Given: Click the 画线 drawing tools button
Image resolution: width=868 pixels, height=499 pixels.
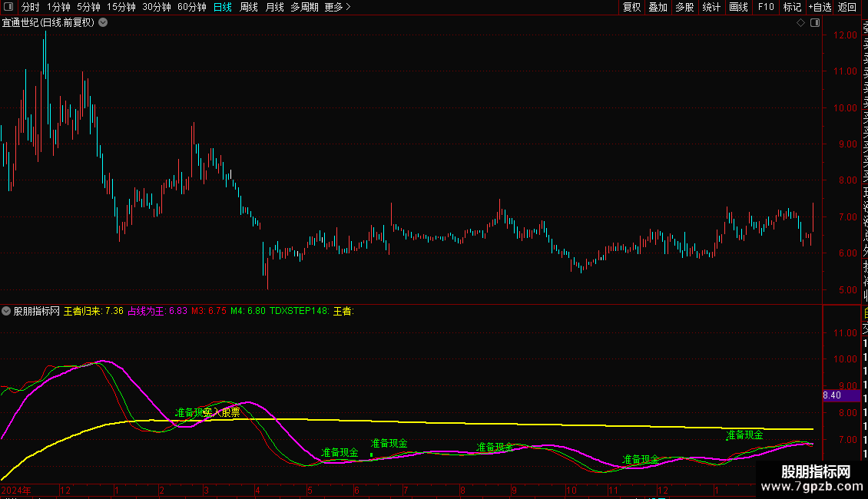Looking at the screenshot, I should (x=738, y=7).
